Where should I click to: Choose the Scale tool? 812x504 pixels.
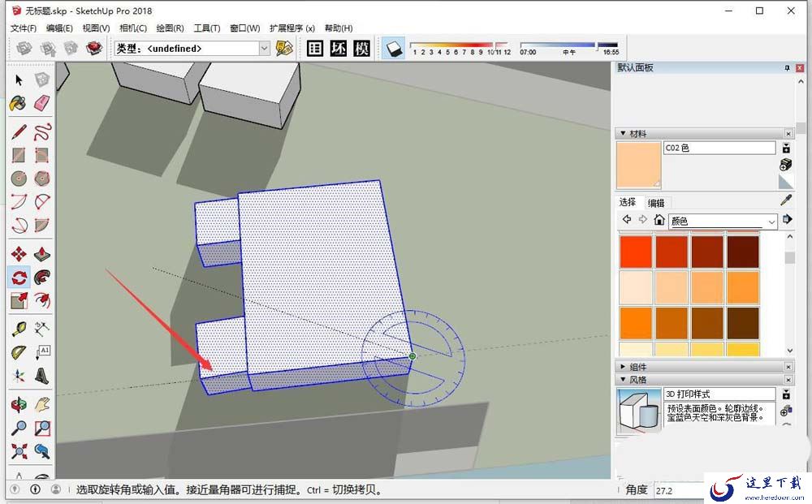tap(19, 300)
